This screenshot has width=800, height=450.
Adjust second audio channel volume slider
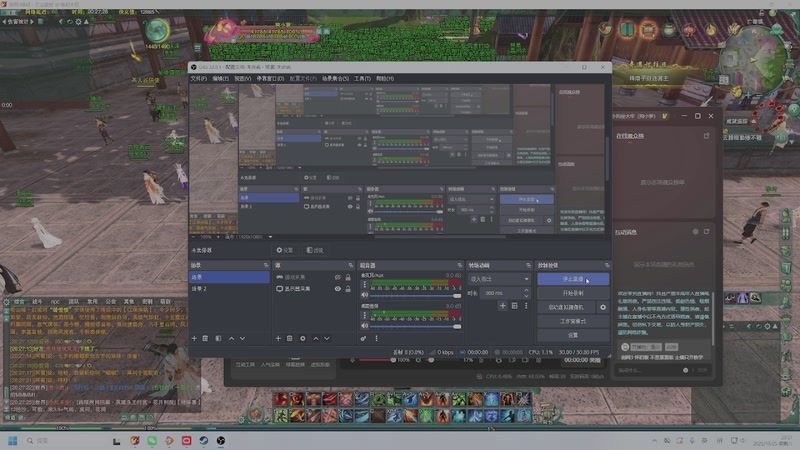coord(457,326)
